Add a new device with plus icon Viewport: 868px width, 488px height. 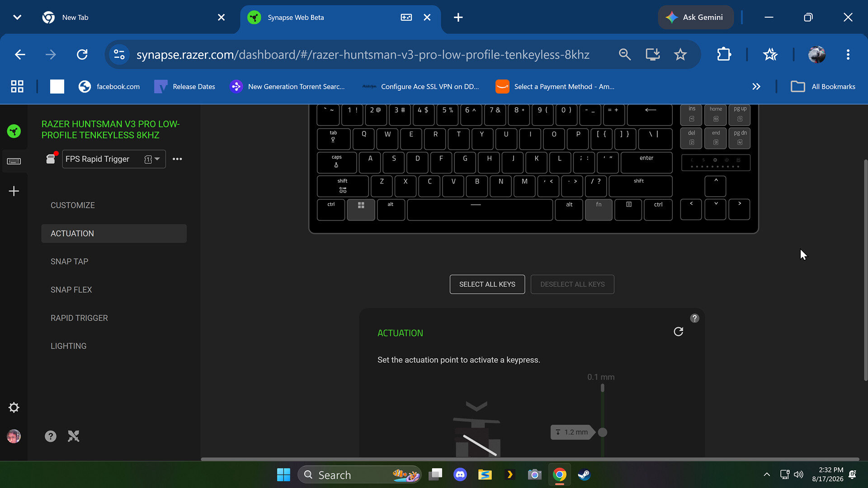point(14,191)
